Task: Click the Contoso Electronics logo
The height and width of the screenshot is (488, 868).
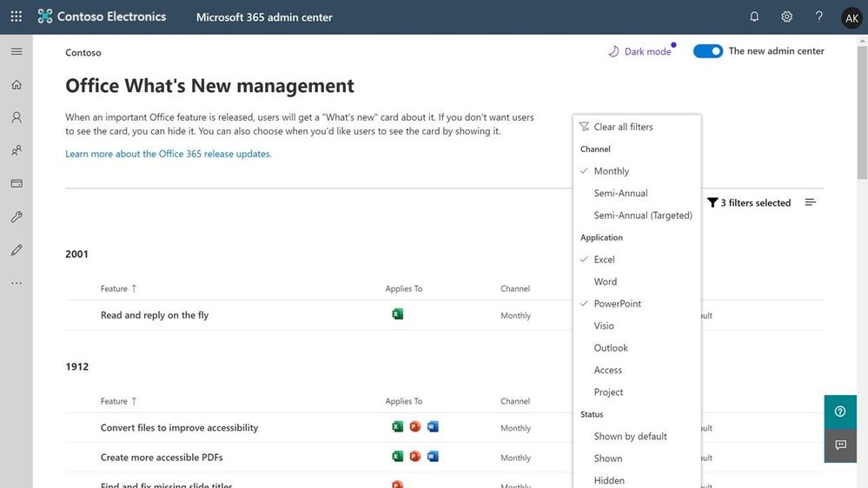Action: tap(102, 16)
